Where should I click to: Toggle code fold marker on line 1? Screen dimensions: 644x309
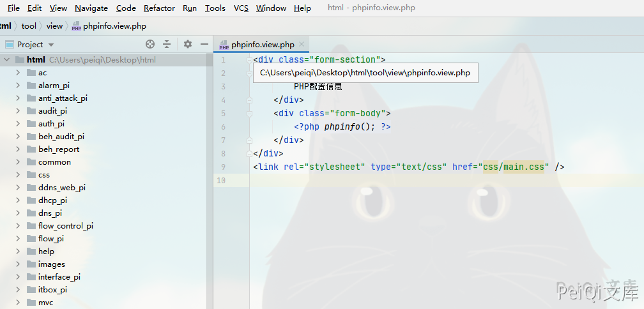pos(249,60)
